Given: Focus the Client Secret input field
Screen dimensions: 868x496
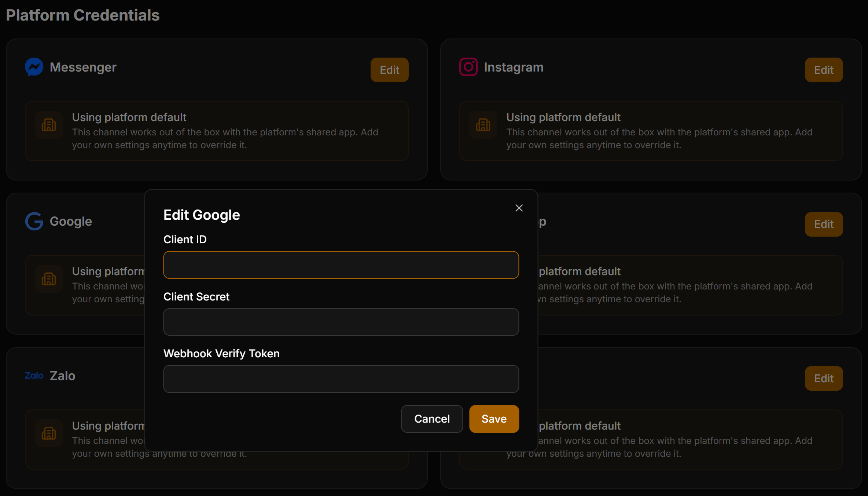Looking at the screenshot, I should tap(341, 322).
